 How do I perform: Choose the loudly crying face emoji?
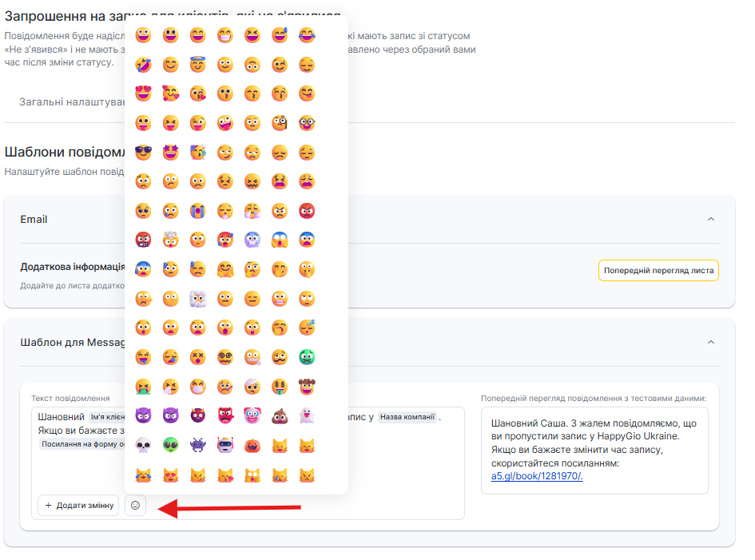(x=197, y=210)
